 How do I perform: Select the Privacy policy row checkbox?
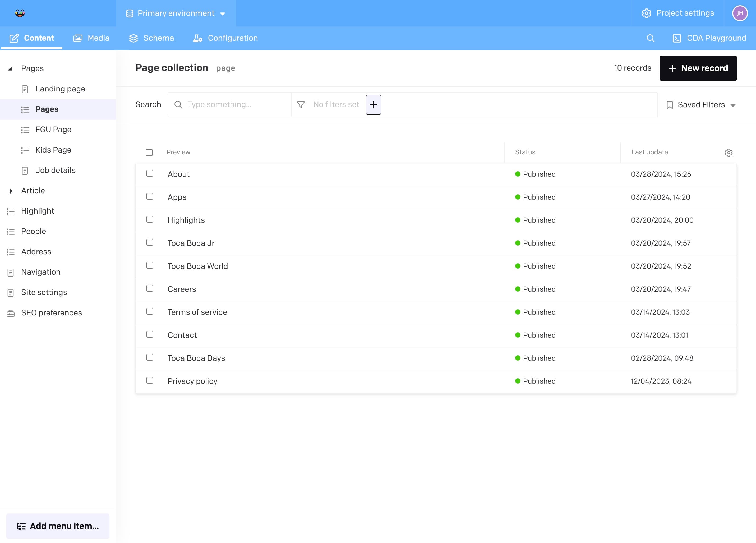point(150,380)
